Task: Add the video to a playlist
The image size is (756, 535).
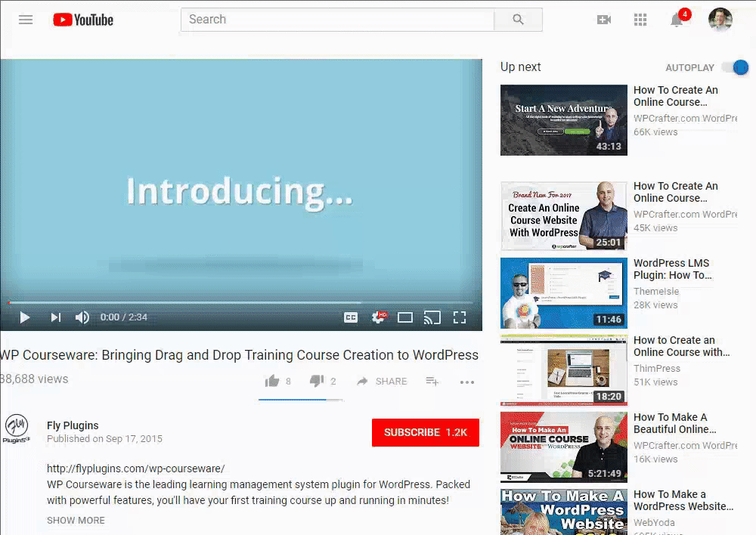Action: pyautogui.click(x=432, y=382)
